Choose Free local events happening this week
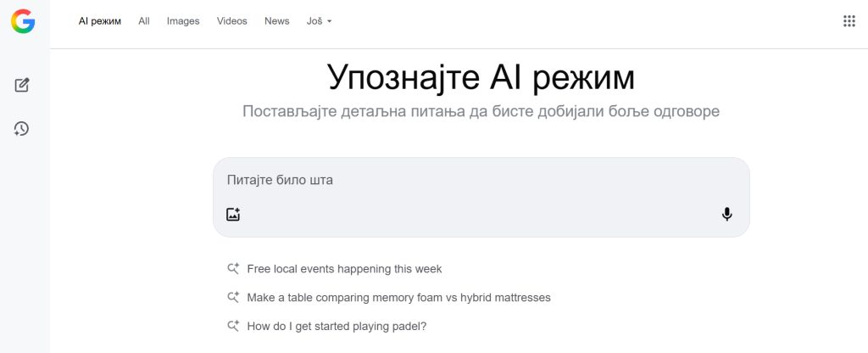Image resolution: width=868 pixels, height=353 pixels. pyautogui.click(x=344, y=269)
